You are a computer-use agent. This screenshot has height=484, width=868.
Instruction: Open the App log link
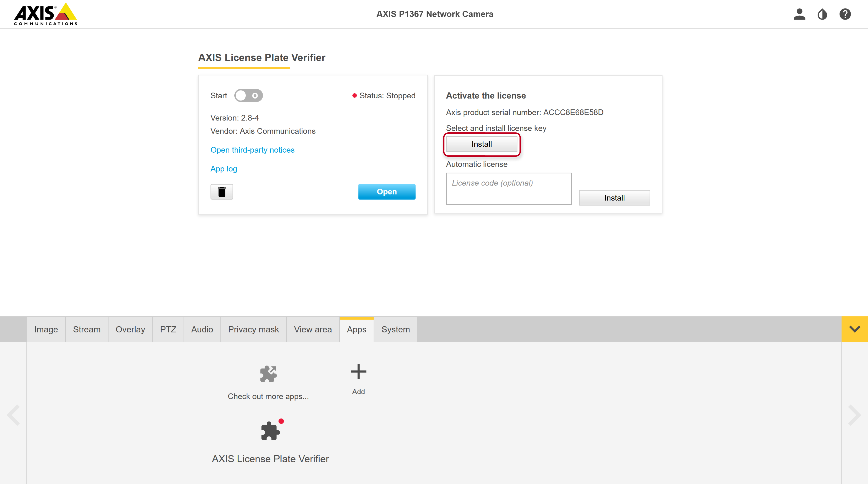224,169
